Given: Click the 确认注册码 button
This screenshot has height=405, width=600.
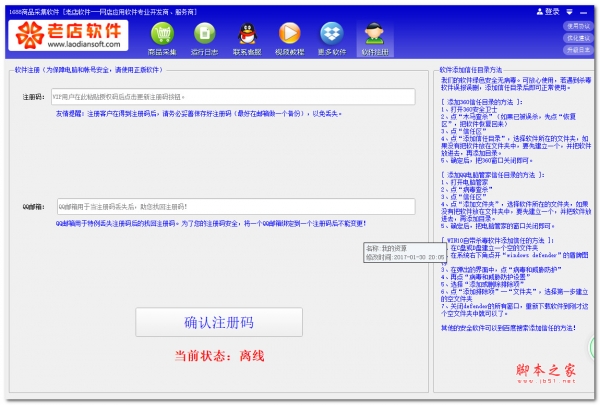Looking at the screenshot, I should click(219, 322).
